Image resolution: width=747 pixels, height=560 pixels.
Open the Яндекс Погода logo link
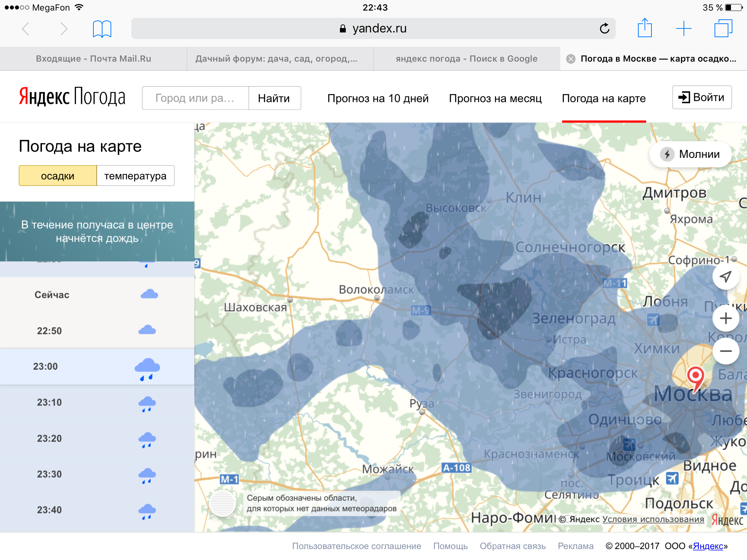[72, 97]
